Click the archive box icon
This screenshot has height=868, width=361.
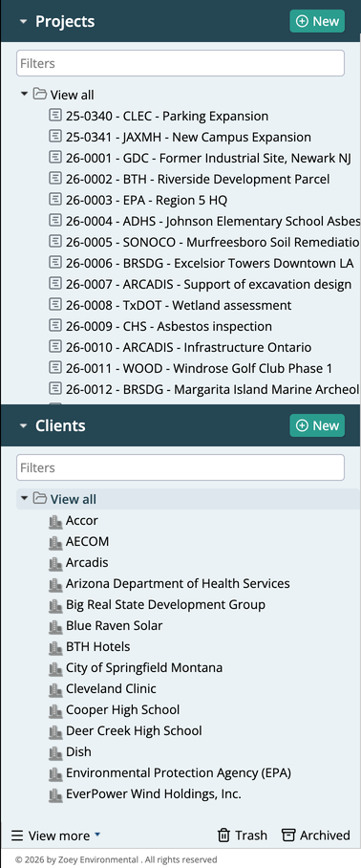point(288,835)
